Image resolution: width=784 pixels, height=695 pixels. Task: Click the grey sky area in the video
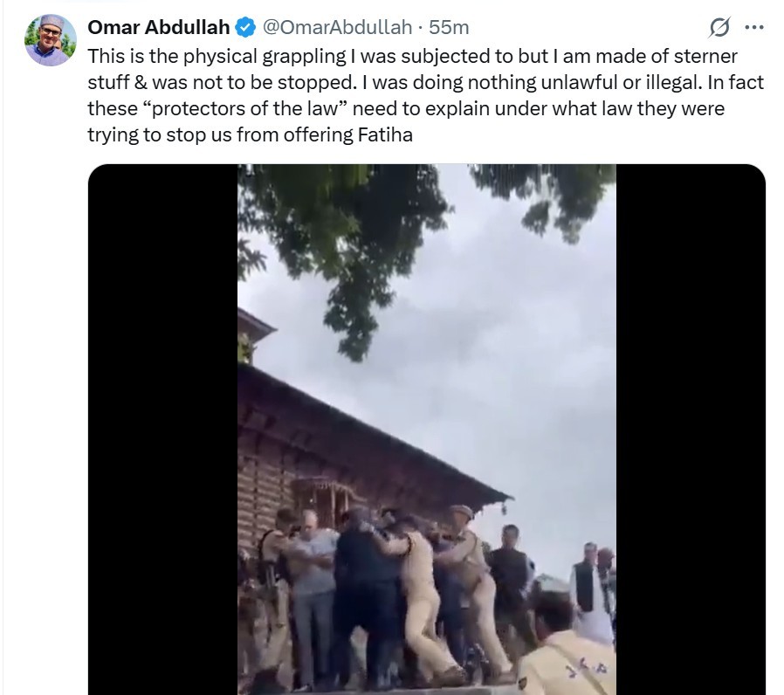click(524, 349)
